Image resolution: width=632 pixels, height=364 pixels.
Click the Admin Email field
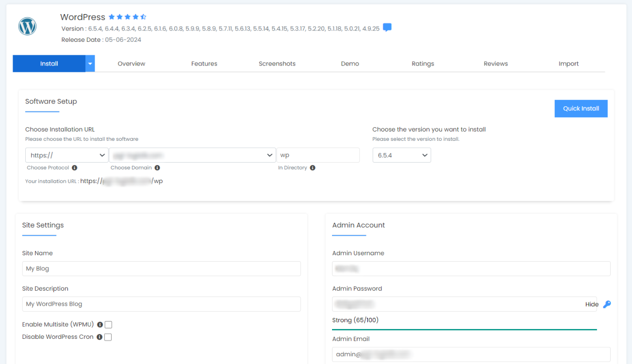(471, 354)
